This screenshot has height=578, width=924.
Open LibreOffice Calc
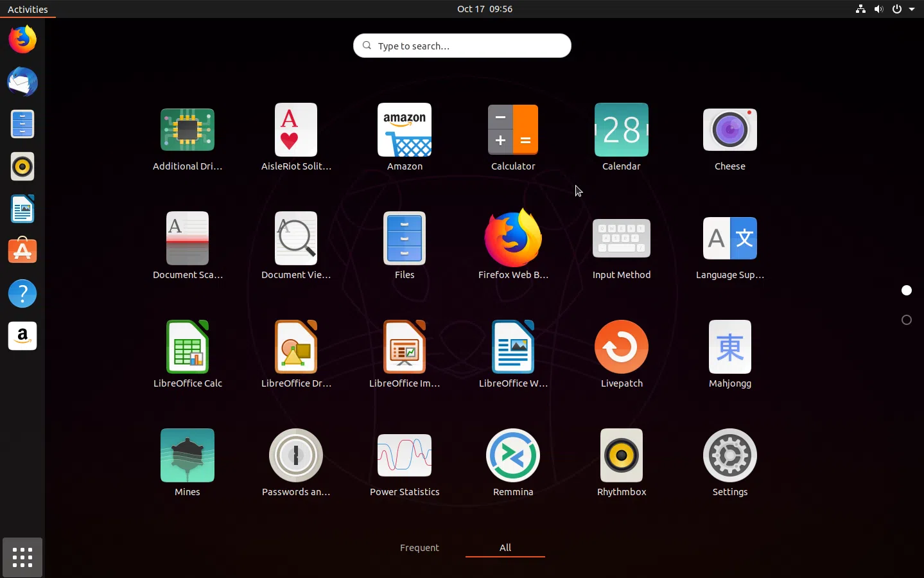(x=187, y=347)
